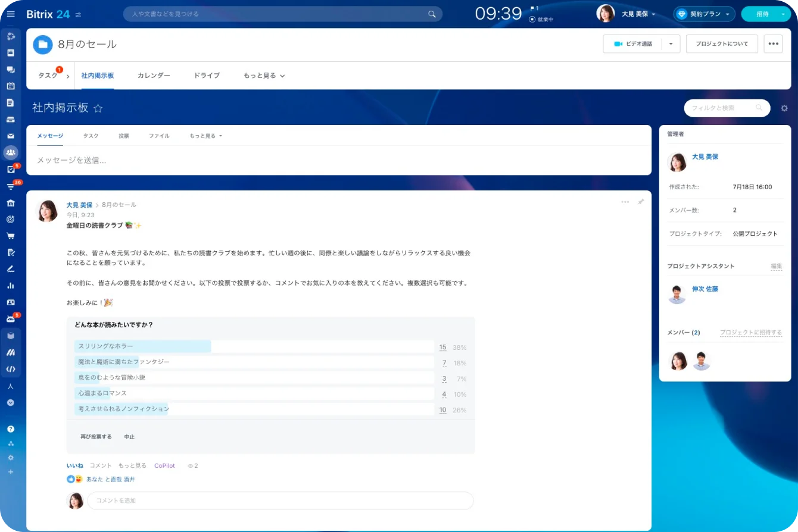Select the workgroups people icon in sidebar

click(x=11, y=152)
